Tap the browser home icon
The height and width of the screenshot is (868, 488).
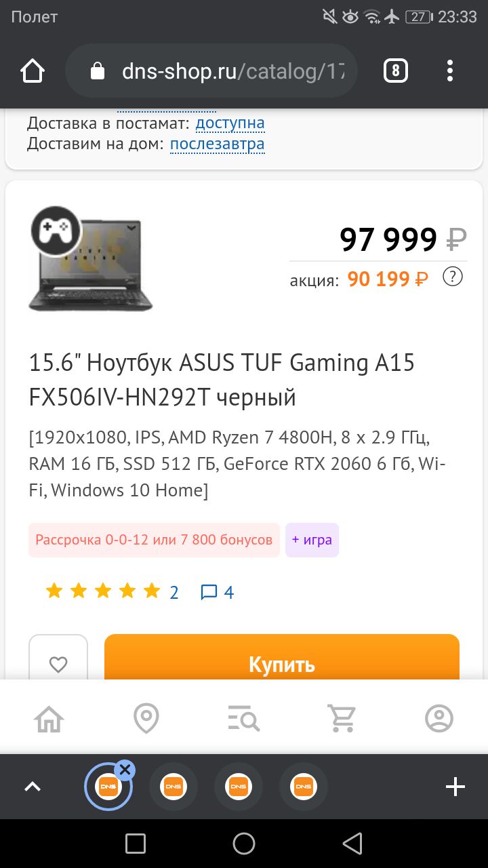pyautogui.click(x=33, y=71)
